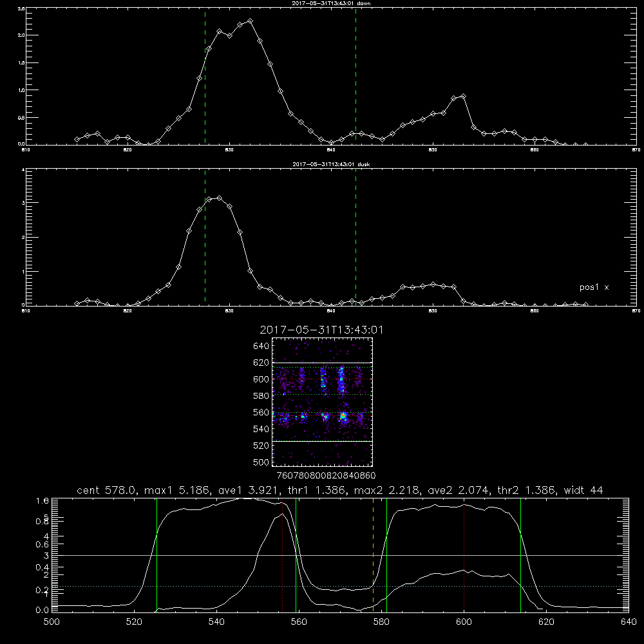Viewport: 644px width, 644px height.
Task: Click the large '2017-05-31T13:43:01' title above the image
Action: (321, 330)
